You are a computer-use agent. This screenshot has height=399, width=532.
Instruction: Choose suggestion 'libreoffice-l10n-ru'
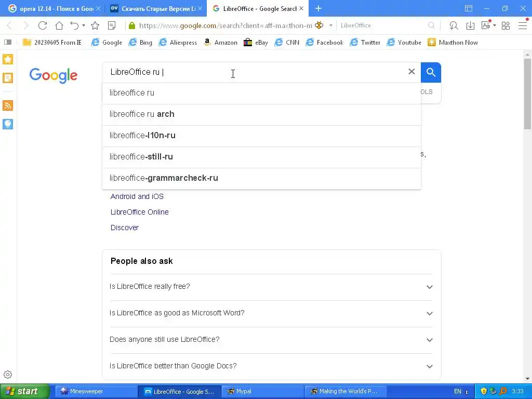click(x=261, y=136)
